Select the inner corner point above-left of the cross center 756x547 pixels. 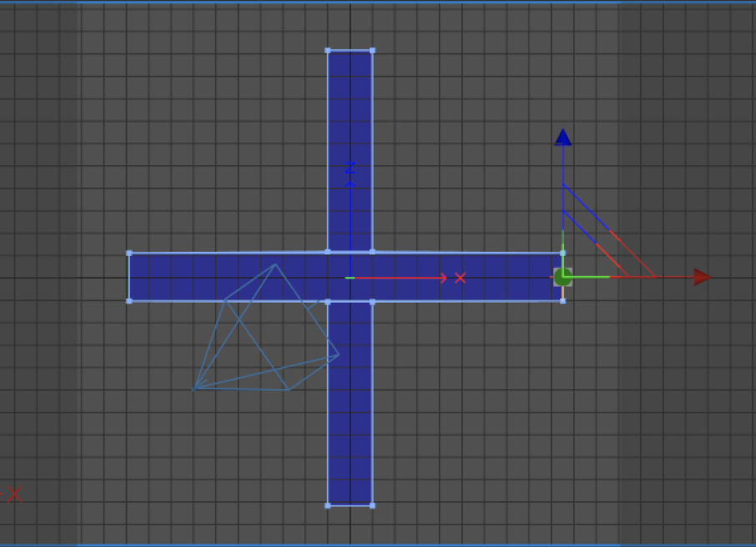[x=328, y=252]
